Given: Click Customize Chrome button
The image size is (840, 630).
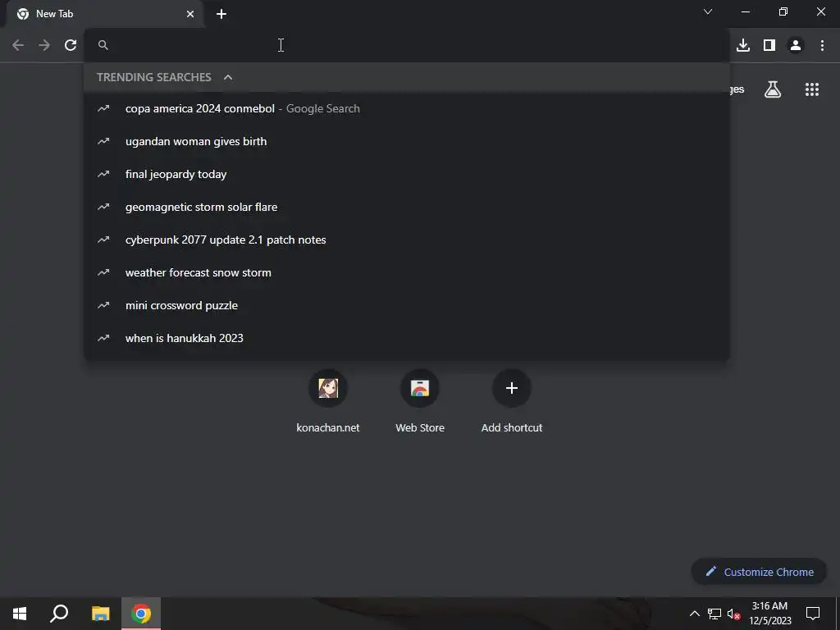Looking at the screenshot, I should [759, 572].
